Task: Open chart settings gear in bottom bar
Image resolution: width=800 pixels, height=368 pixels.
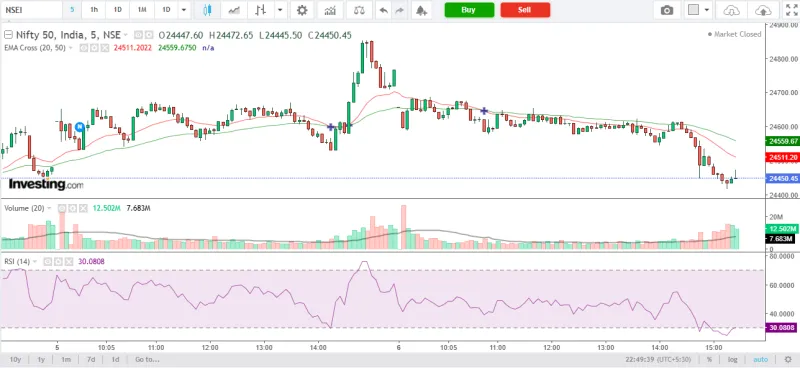Action: [788, 359]
